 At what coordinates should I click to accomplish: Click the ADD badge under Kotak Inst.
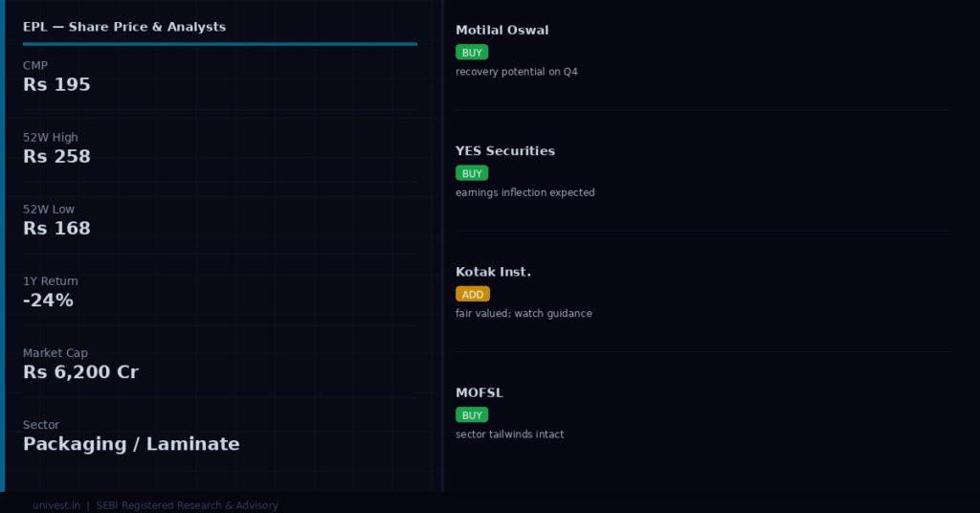click(x=473, y=294)
